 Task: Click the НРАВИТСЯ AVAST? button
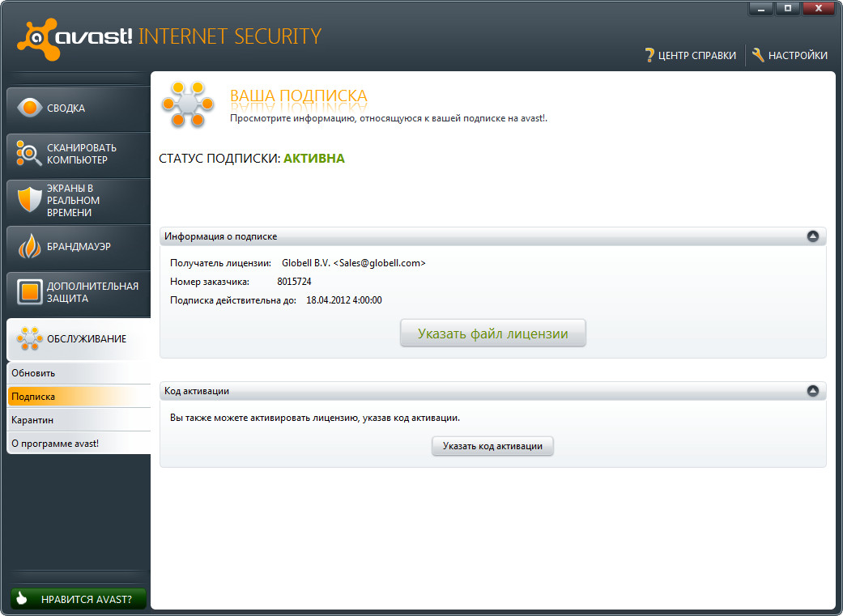(79, 599)
